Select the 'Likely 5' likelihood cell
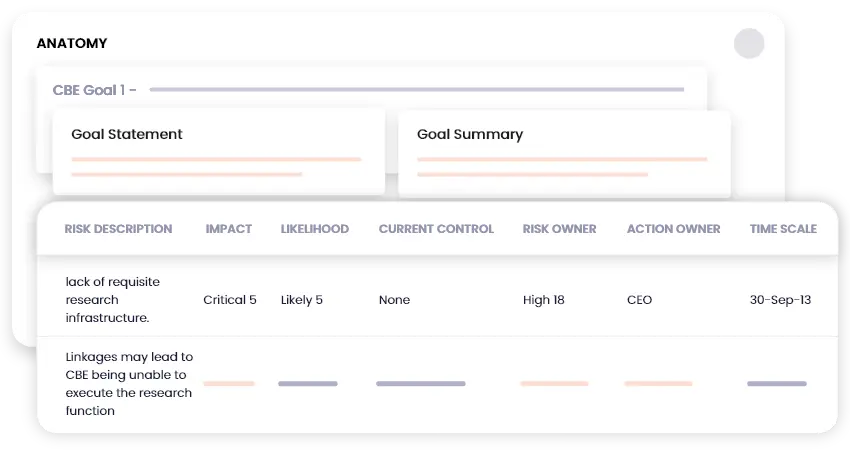Viewport: 850px width, 450px height. 302,300
